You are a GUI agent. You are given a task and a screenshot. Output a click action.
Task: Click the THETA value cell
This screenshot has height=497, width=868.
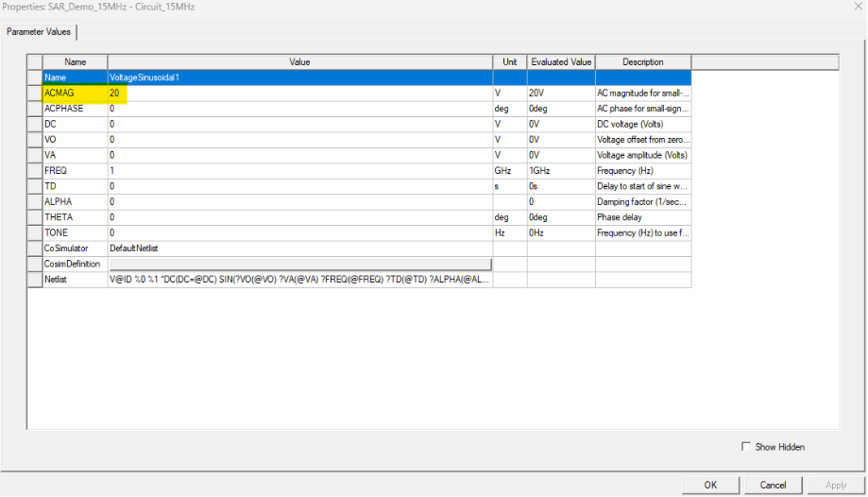coord(299,217)
